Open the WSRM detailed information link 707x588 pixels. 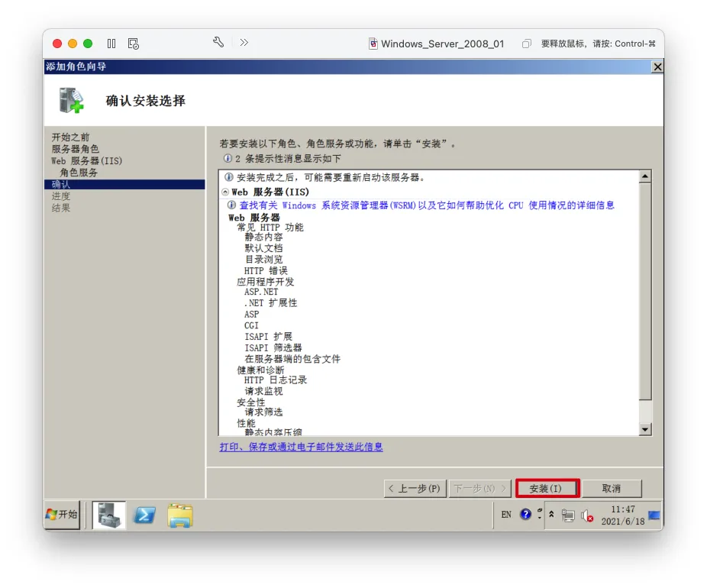coord(427,205)
